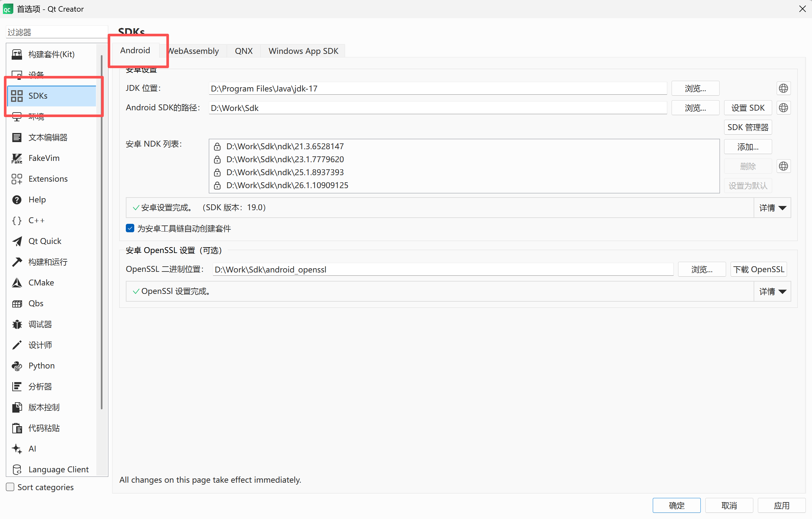
Task: Click the globe icon beside JDK location
Action: [x=783, y=88]
